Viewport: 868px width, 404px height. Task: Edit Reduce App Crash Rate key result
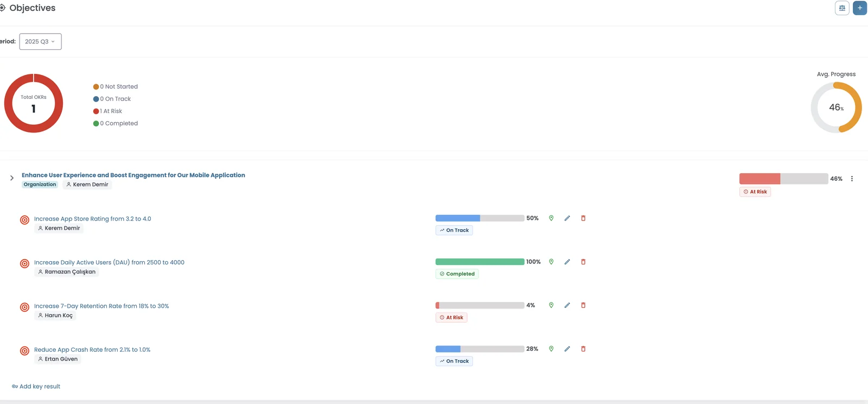click(567, 349)
